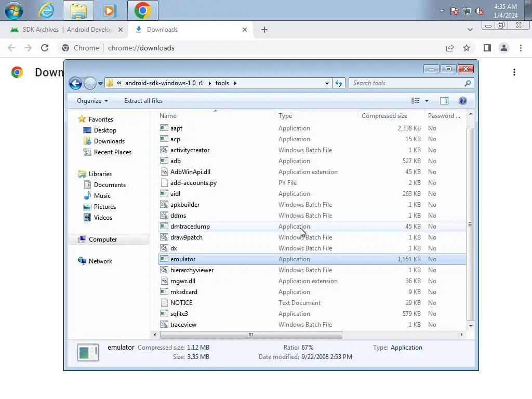The width and height of the screenshot is (532, 399).
Task: Open a new Chrome tab
Action: pyautogui.click(x=264, y=30)
